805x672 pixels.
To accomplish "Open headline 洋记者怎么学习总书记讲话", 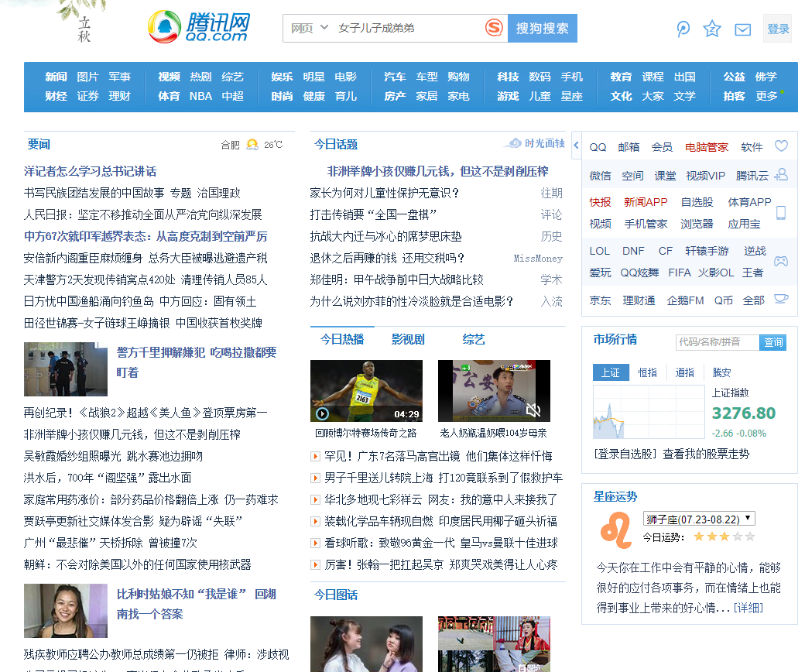I will (x=90, y=171).
